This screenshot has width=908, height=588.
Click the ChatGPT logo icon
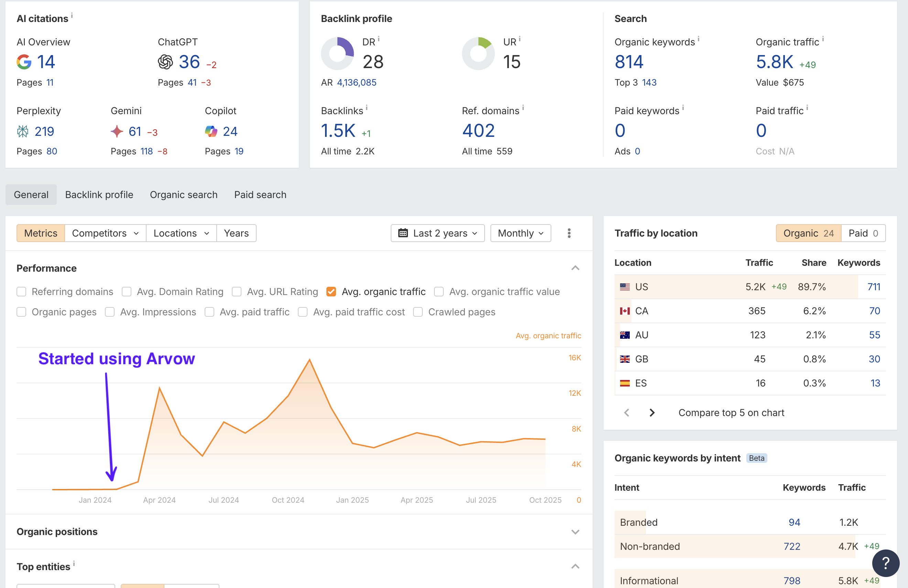coord(165,62)
